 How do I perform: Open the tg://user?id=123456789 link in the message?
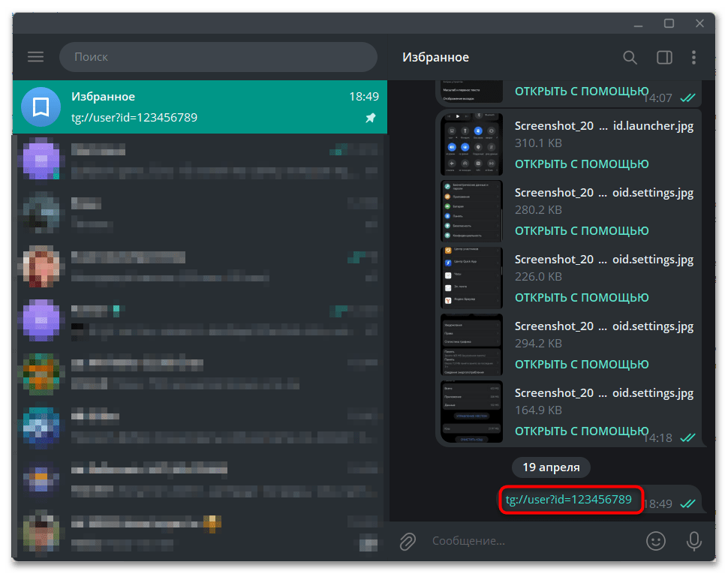click(x=569, y=500)
